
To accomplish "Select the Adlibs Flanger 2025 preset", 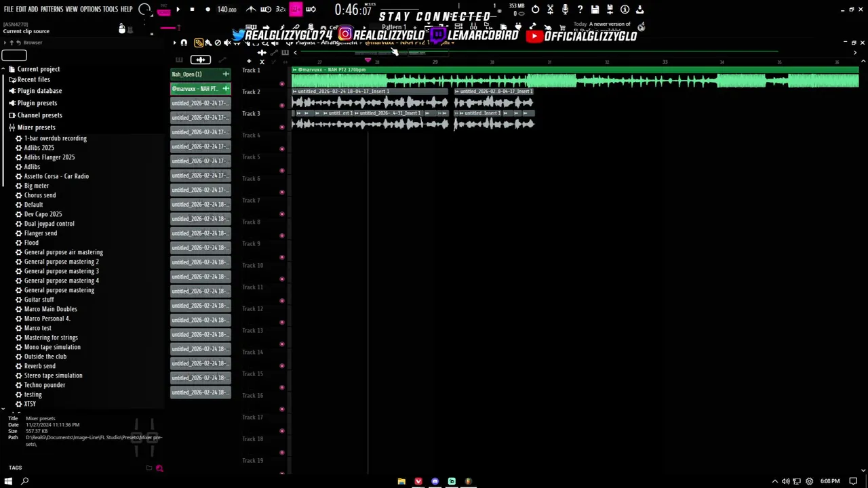I will tap(50, 157).
